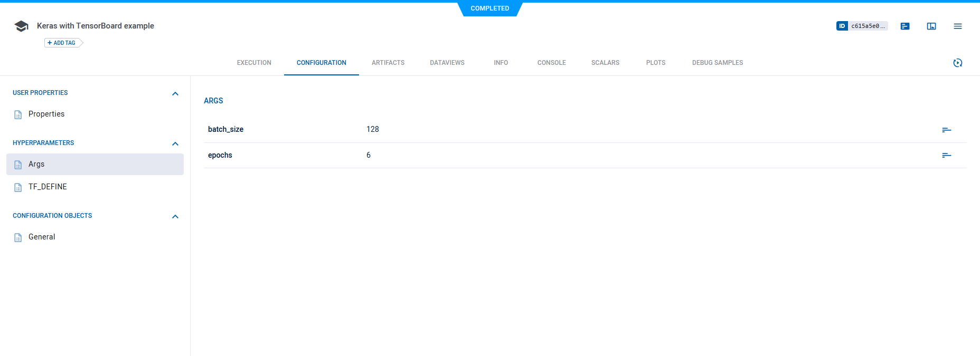Screen dimensions: 980x356
Task: Copy the experiment ID badge
Action: 862,26
